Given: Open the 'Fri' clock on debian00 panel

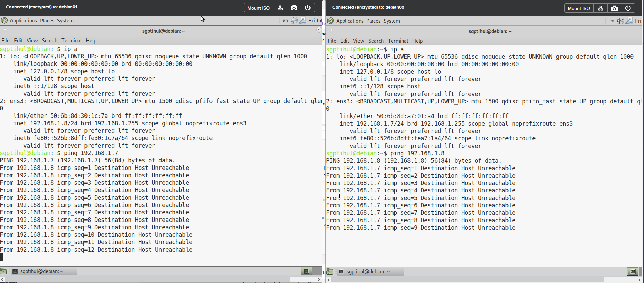Looking at the screenshot, I should tap(638, 21).
